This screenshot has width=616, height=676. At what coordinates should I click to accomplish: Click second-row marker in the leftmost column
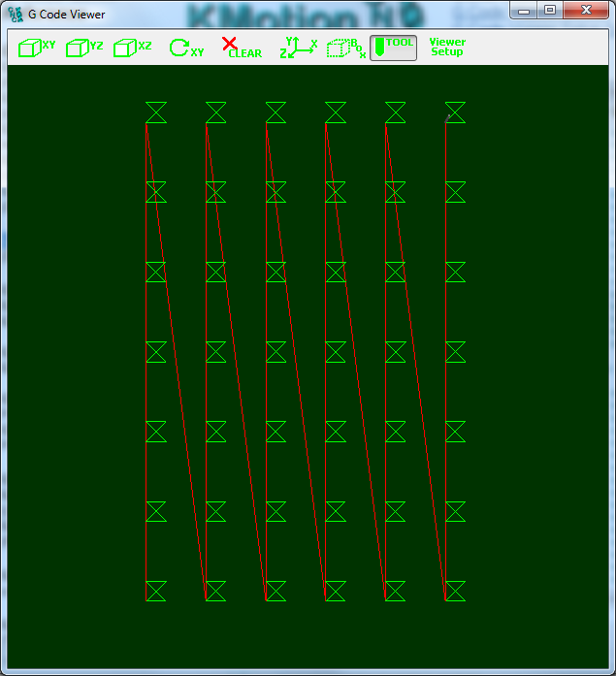point(156,192)
